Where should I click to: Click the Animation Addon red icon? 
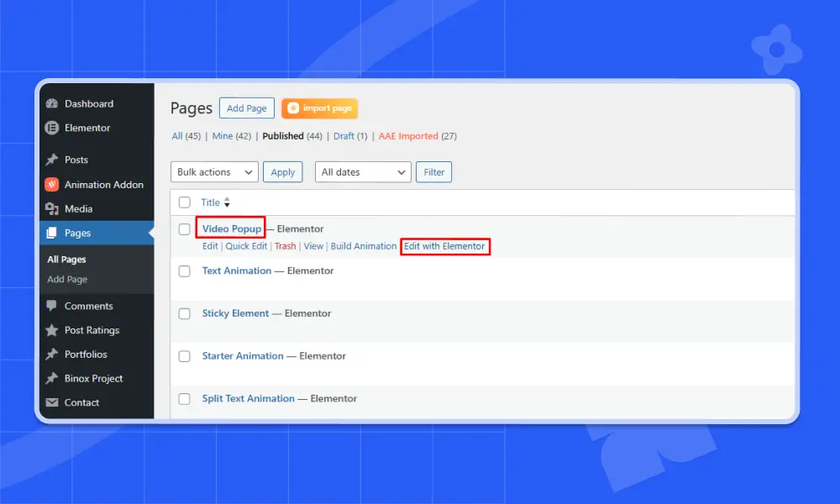tap(52, 184)
